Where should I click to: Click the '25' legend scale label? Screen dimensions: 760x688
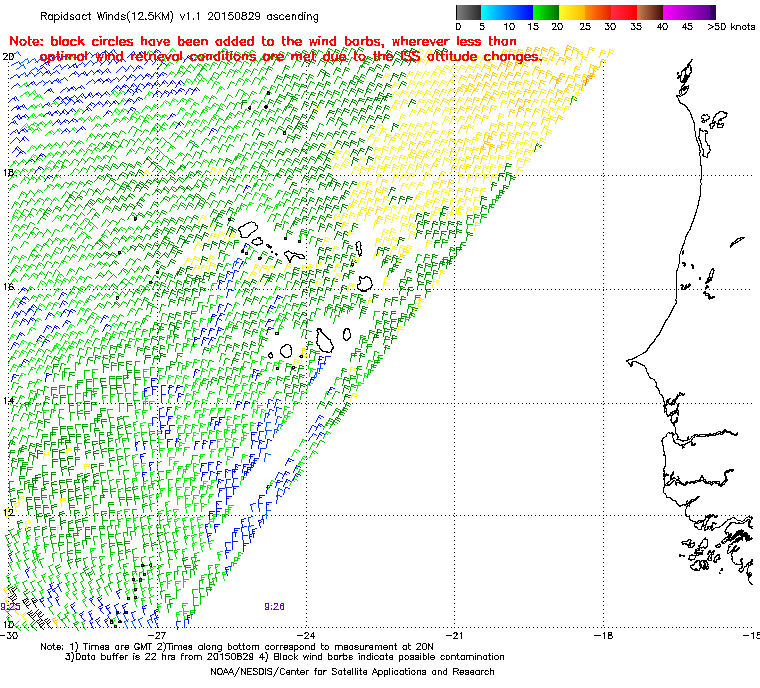[585, 27]
